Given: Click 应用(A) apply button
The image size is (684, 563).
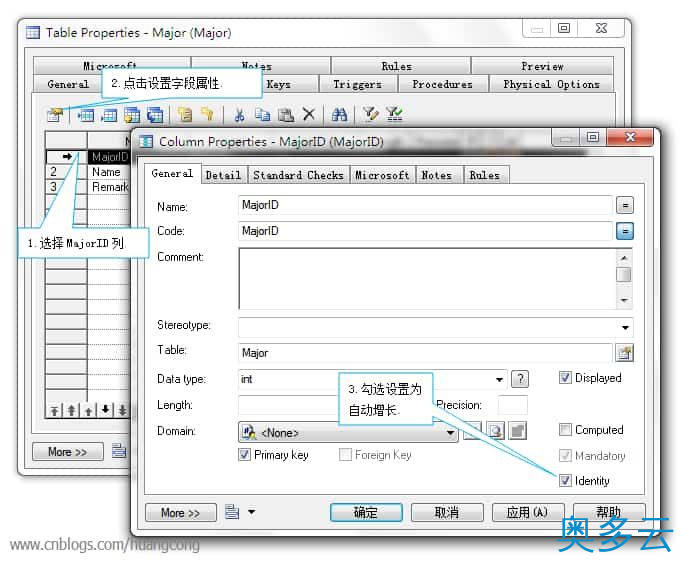Looking at the screenshot, I should click(527, 512).
